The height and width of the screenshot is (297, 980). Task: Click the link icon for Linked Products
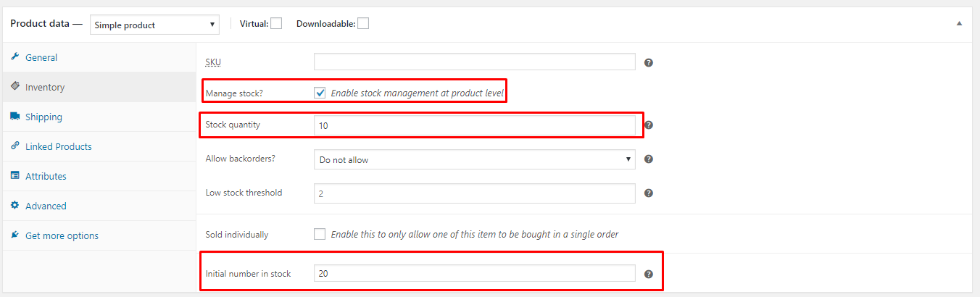click(x=14, y=146)
